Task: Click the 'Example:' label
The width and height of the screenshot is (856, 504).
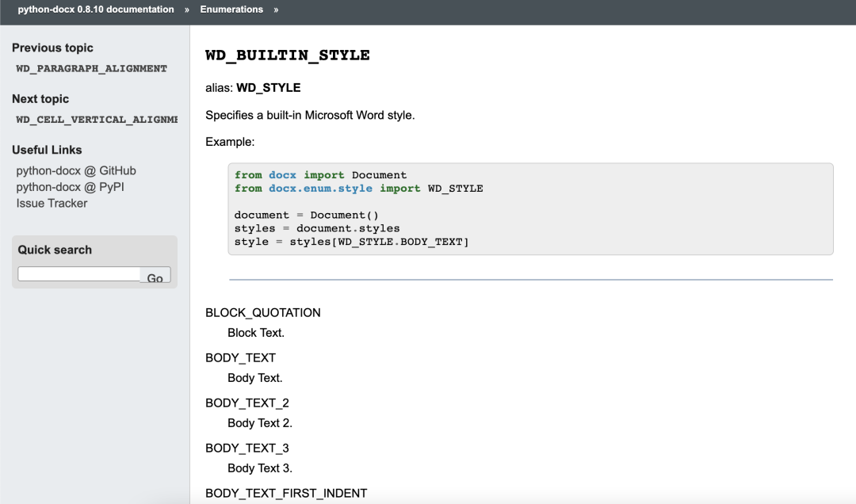Action: tap(230, 142)
